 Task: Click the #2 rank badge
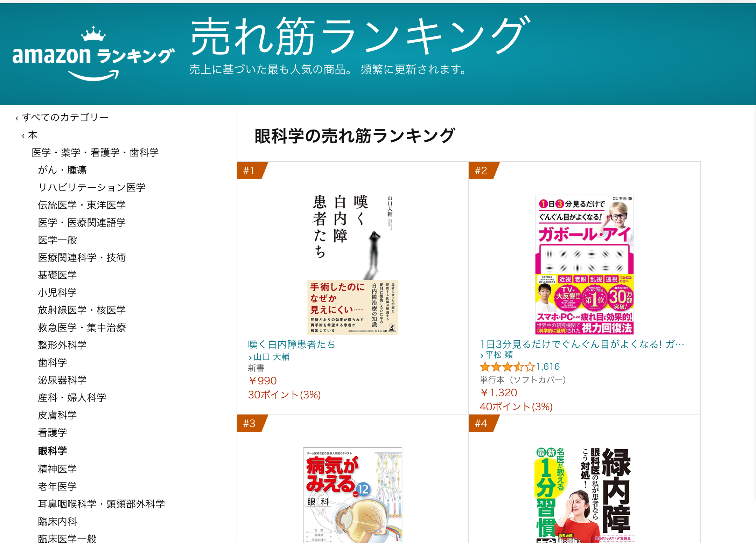484,170
